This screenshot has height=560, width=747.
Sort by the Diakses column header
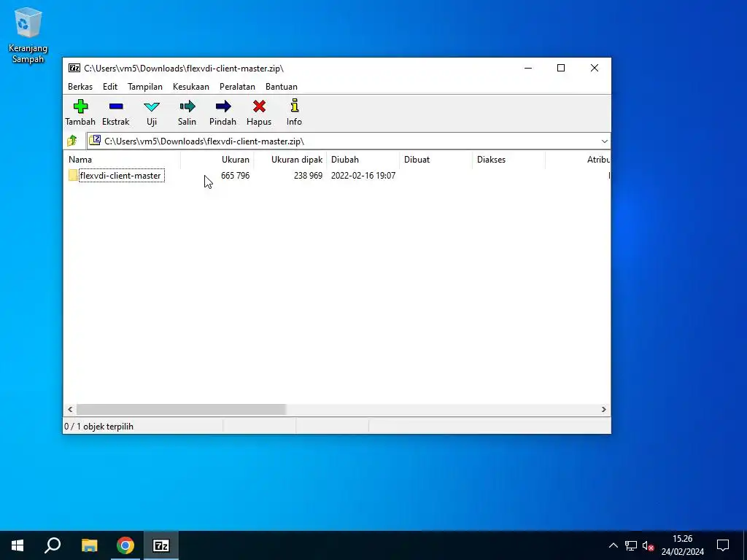(x=508, y=160)
